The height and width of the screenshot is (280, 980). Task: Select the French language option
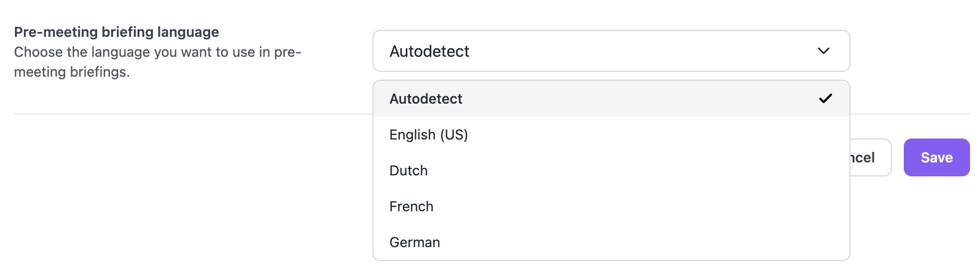411,206
